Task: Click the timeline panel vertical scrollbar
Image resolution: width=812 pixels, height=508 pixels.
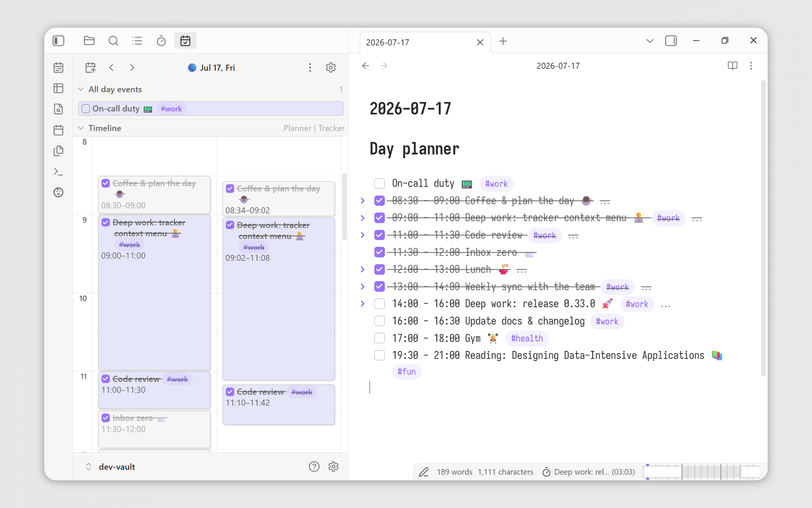Action: (345, 206)
